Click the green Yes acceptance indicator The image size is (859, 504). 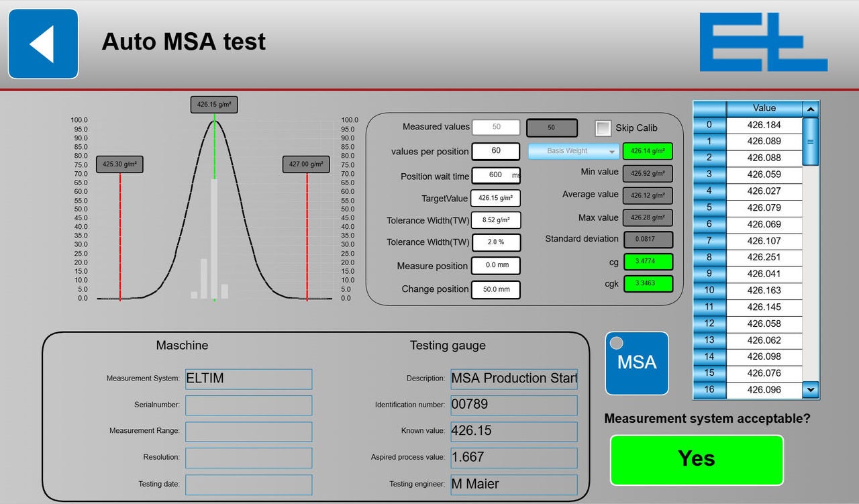[697, 460]
